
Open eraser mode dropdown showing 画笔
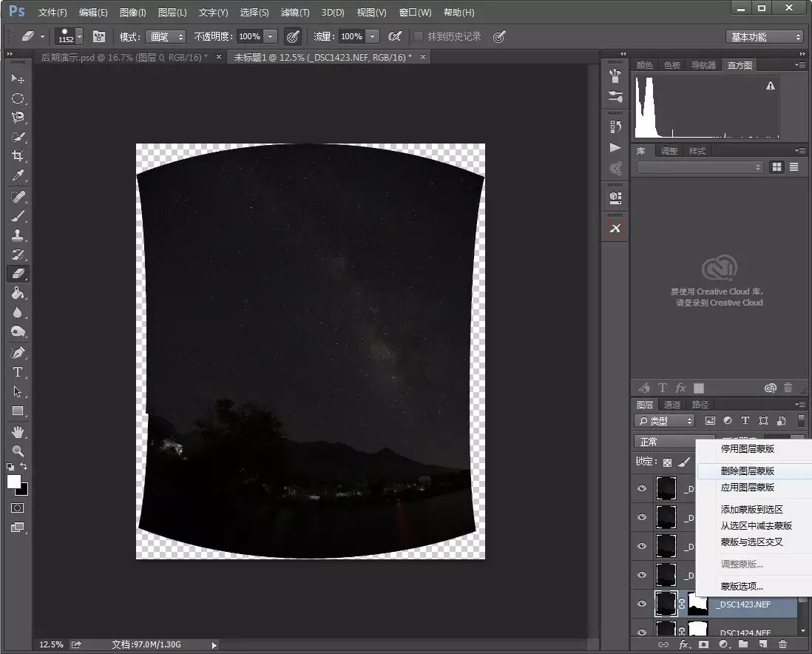tap(165, 37)
